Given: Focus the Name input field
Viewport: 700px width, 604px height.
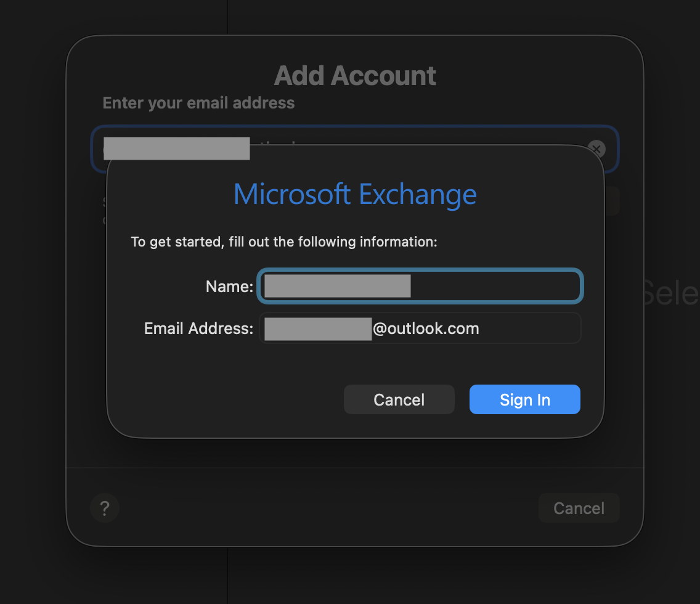Looking at the screenshot, I should pyautogui.click(x=420, y=286).
